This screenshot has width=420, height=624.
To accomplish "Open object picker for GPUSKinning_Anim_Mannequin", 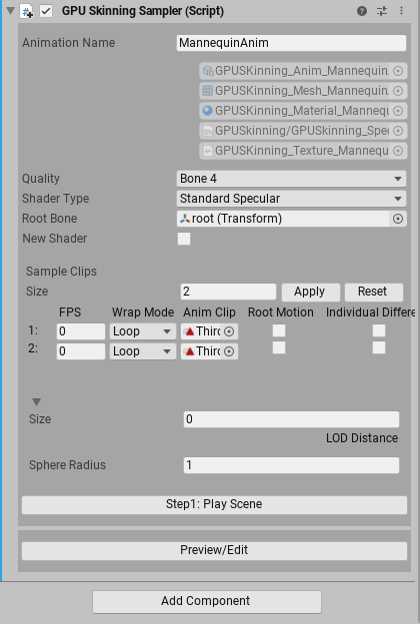I will 398,71.
